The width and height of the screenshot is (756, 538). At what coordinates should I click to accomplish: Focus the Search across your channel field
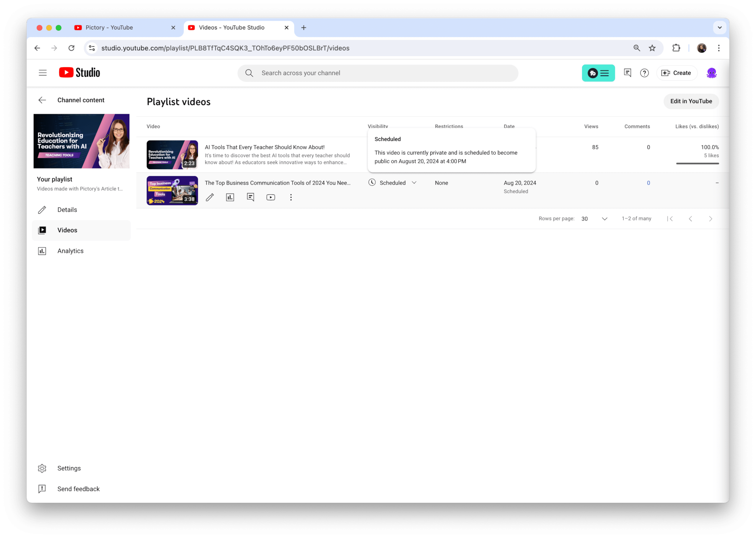[378, 73]
